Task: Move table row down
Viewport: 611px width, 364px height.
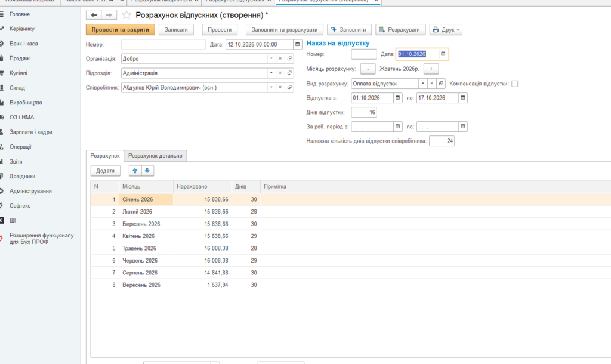Action: (147, 171)
